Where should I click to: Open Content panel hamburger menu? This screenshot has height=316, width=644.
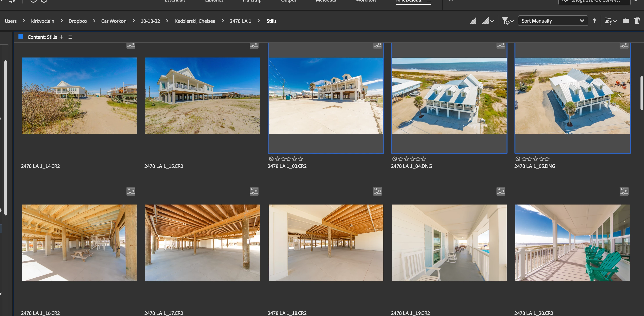point(70,37)
